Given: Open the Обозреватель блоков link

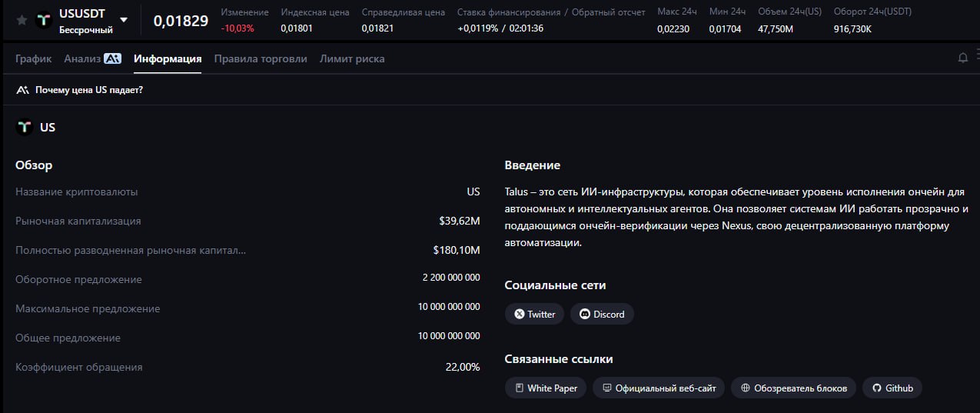Looking at the screenshot, I should pos(793,388).
